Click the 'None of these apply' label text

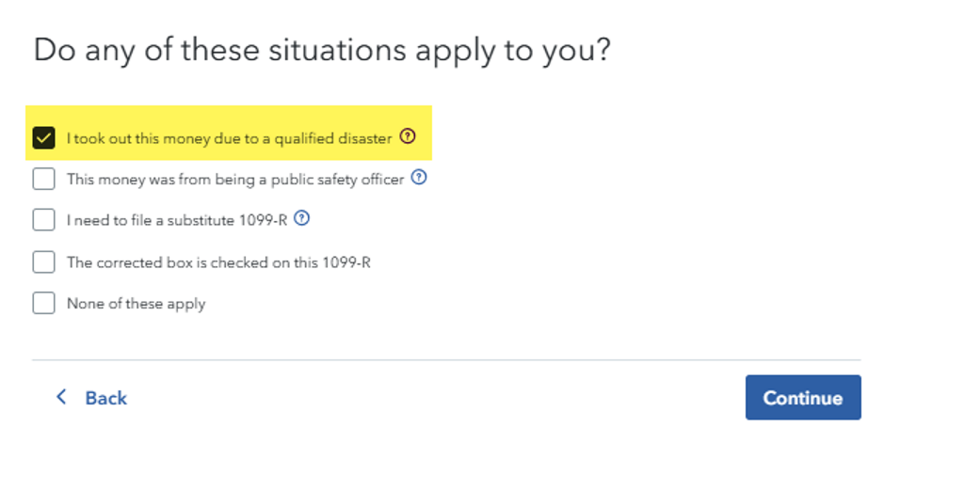click(x=137, y=304)
